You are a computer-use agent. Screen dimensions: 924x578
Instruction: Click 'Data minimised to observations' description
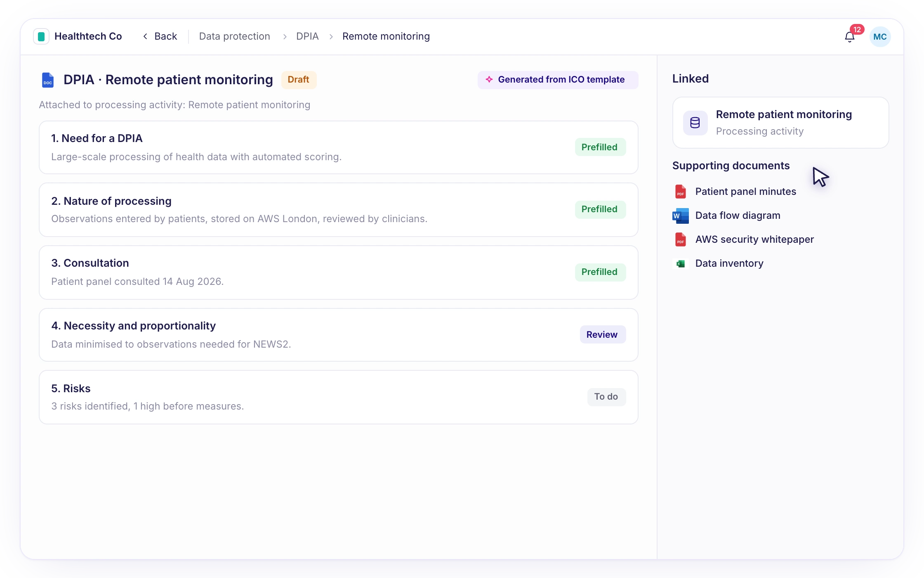(x=171, y=344)
